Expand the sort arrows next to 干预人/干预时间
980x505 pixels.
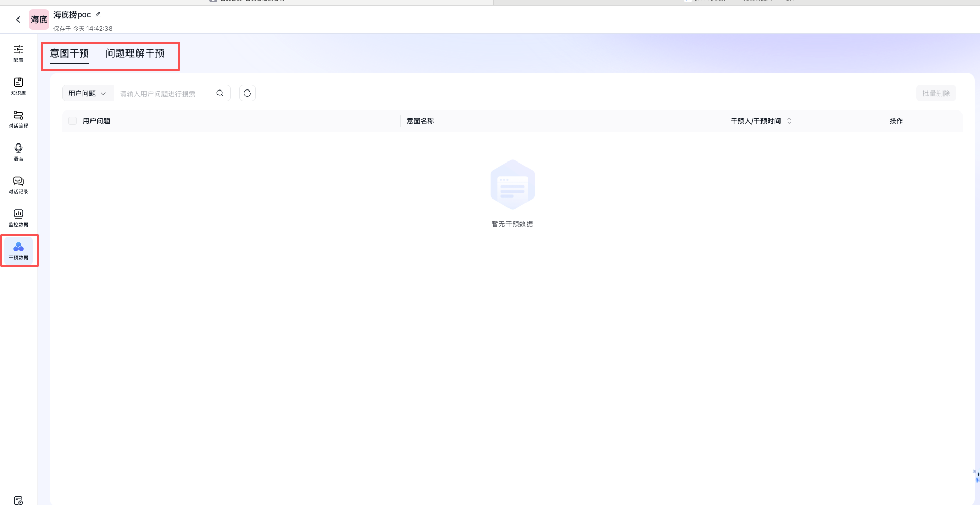789,121
